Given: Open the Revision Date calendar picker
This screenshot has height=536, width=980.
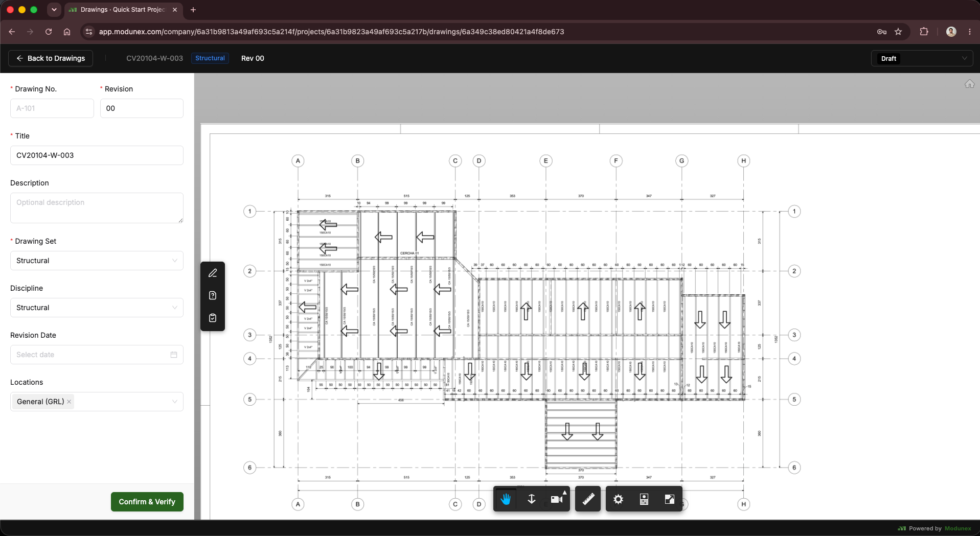Looking at the screenshot, I should pos(174,355).
